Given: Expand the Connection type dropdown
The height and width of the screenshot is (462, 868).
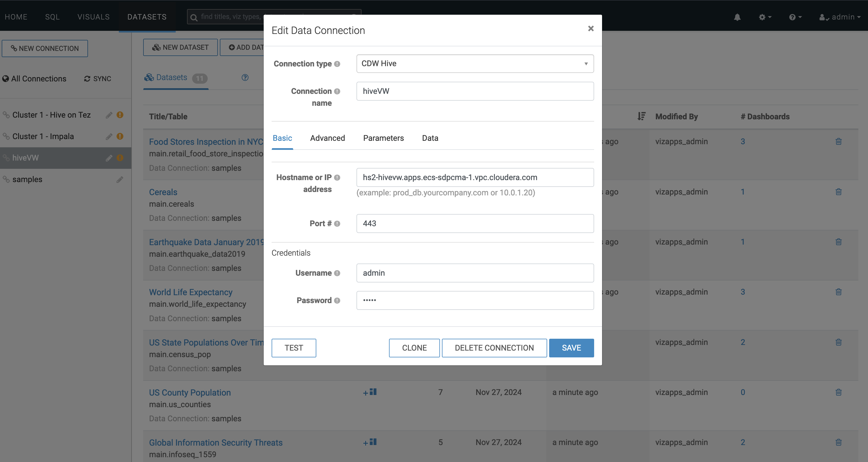Looking at the screenshot, I should click(x=475, y=64).
